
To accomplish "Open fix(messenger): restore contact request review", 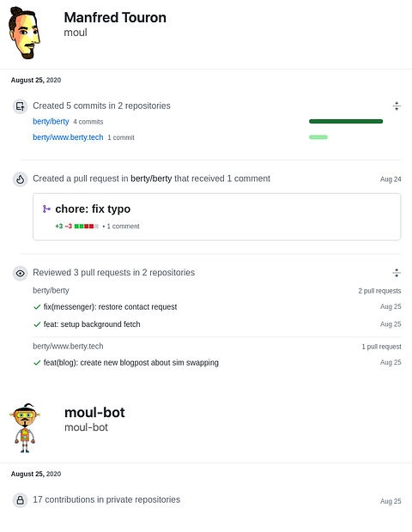I will coord(111,307).
